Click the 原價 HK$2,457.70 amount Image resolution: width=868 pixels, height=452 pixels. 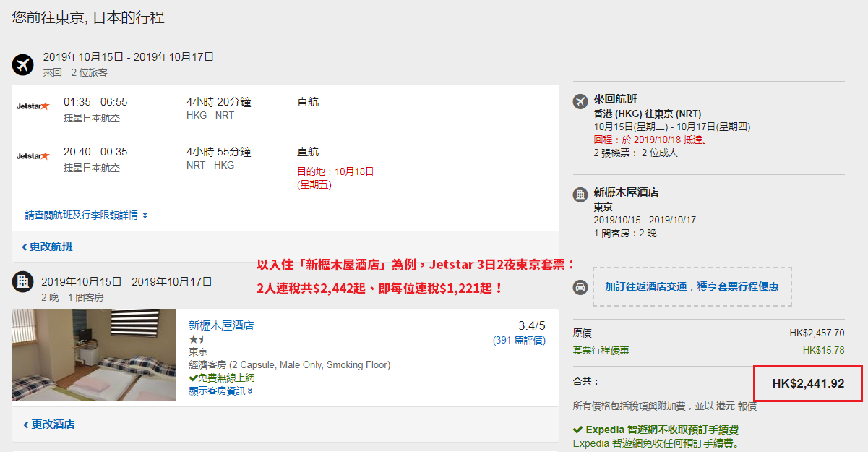817,333
